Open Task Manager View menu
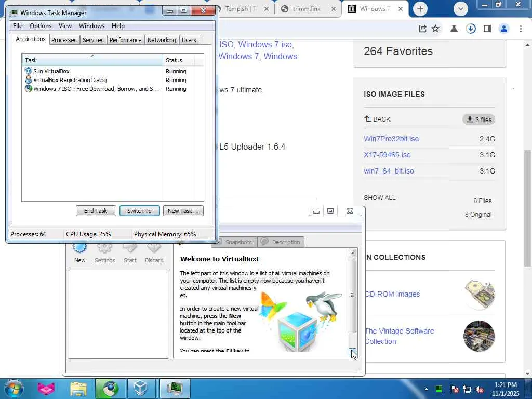This screenshot has width=532, height=399. (65, 26)
